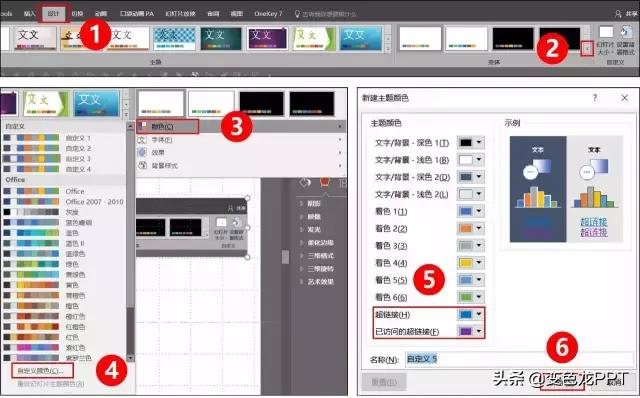Click the 设置背景格式 format background icon
640x398 pixels.
tap(626, 40)
